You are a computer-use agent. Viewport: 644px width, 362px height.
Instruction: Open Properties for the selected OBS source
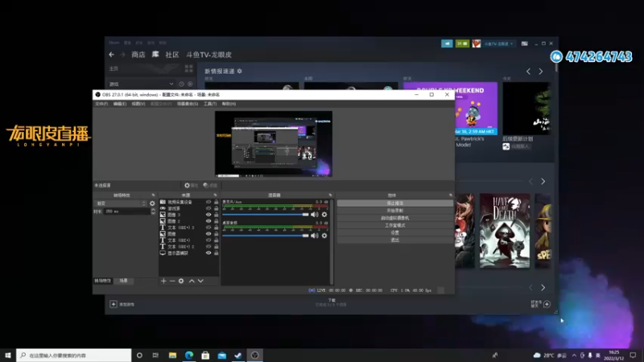(x=191, y=186)
